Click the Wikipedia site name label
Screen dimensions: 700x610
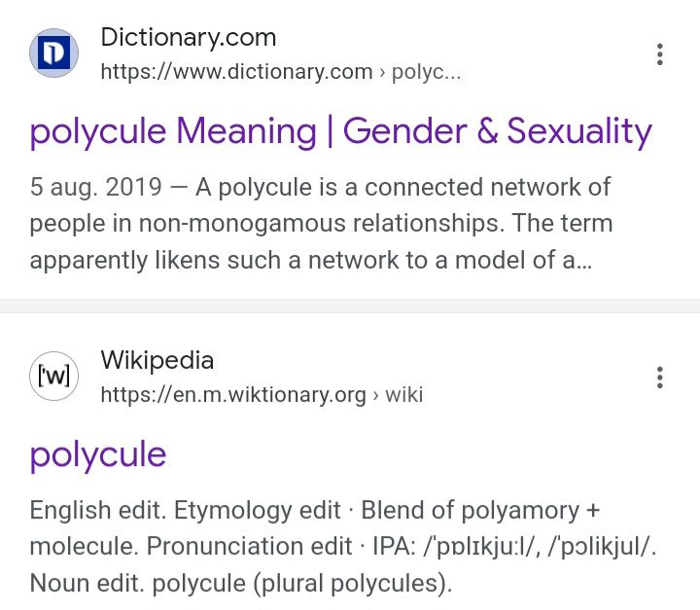pyautogui.click(x=157, y=360)
